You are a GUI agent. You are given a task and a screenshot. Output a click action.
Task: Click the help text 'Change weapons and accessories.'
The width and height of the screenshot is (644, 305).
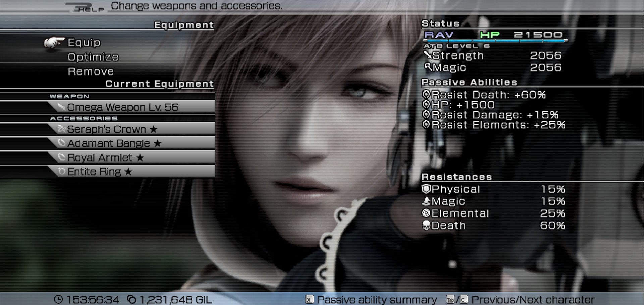click(x=197, y=6)
